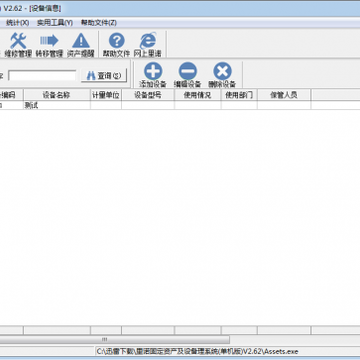Screen dimensions: 360x360
Task: Open 统计(X) menu
Action: [x=18, y=23]
